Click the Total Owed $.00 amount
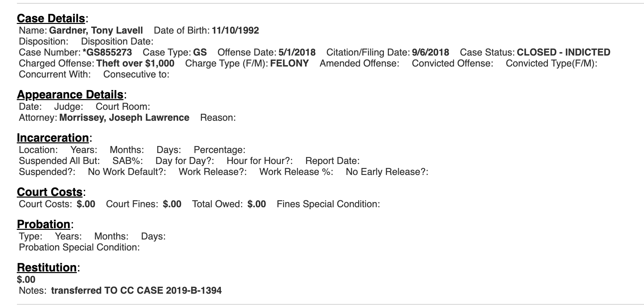 coord(256,204)
